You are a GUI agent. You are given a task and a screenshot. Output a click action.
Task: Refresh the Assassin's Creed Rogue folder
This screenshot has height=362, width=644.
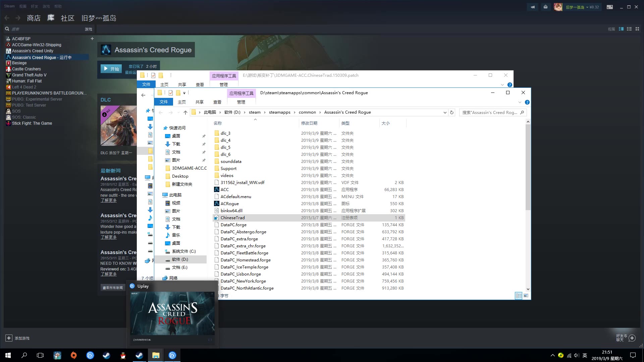[x=452, y=113]
